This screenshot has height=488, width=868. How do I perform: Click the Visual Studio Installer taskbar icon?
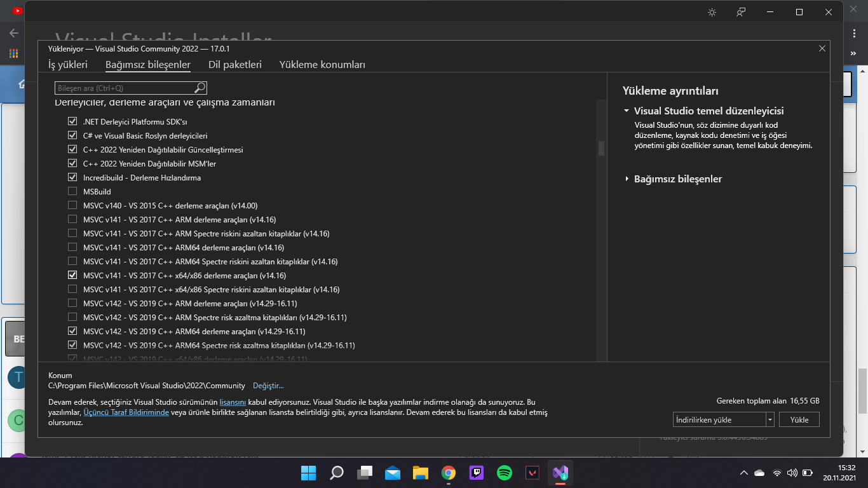coord(560,473)
